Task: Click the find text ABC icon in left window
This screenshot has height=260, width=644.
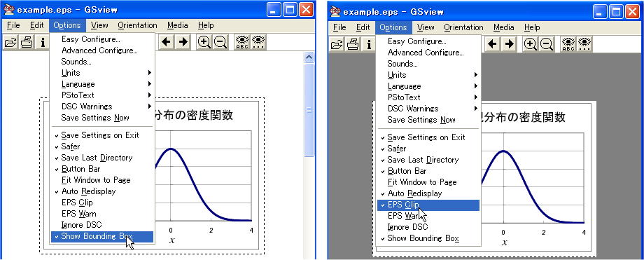Action: point(242,42)
